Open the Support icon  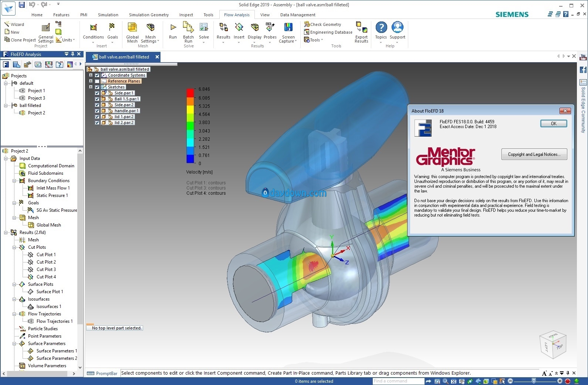tap(398, 27)
